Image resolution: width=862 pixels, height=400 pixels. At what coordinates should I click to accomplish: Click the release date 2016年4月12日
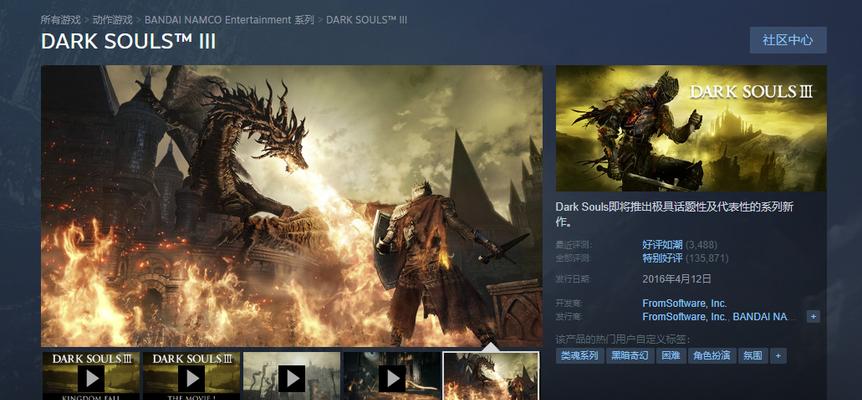677,279
